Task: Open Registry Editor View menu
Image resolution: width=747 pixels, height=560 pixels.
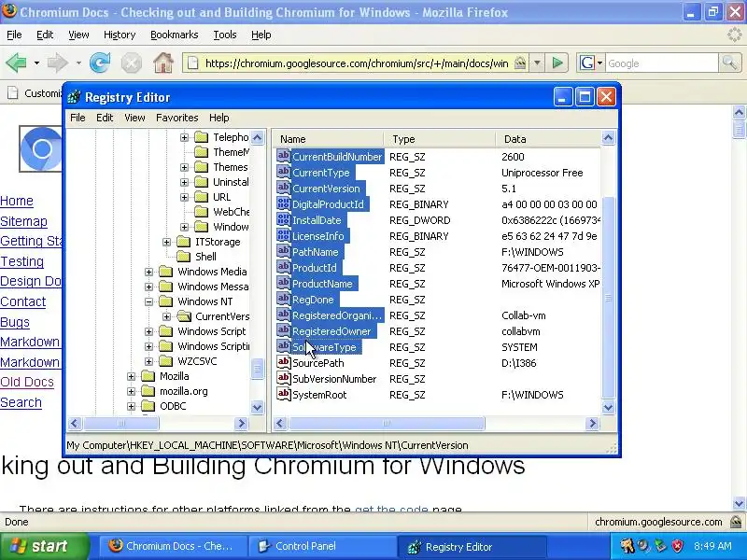Action: [134, 118]
